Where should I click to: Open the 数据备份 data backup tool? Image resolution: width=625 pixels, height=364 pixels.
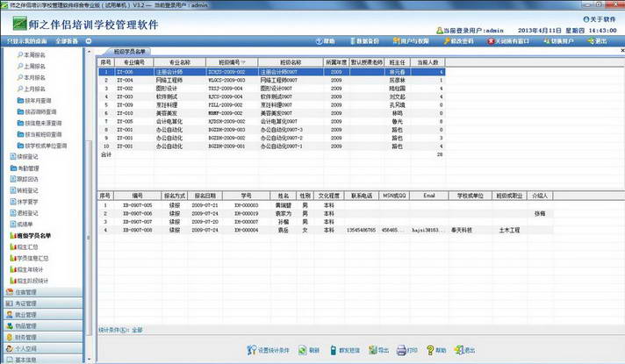364,41
